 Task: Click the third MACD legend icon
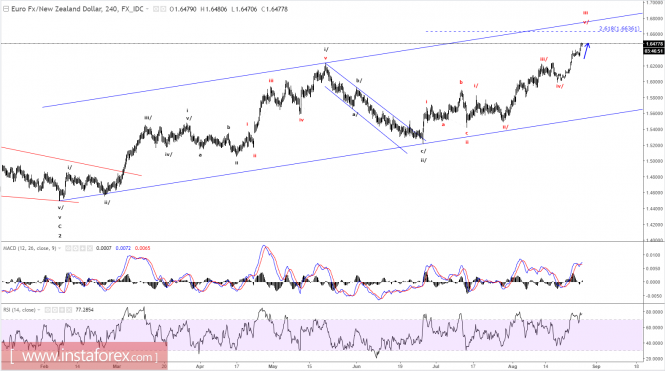[x=83, y=248]
